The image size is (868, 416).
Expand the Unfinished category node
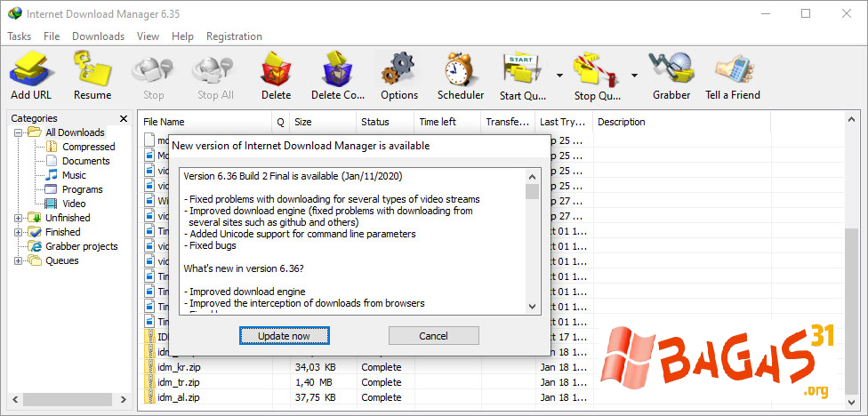click(x=19, y=218)
